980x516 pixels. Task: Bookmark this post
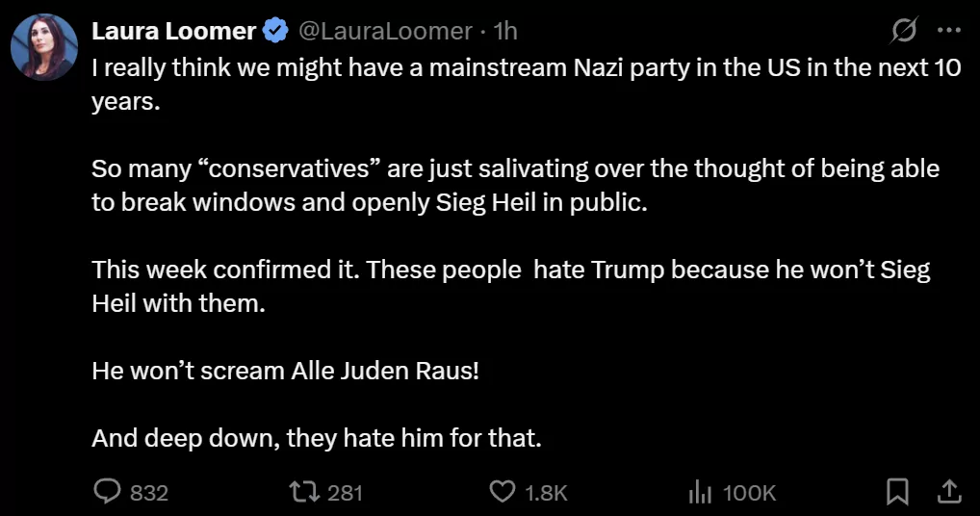click(x=896, y=492)
